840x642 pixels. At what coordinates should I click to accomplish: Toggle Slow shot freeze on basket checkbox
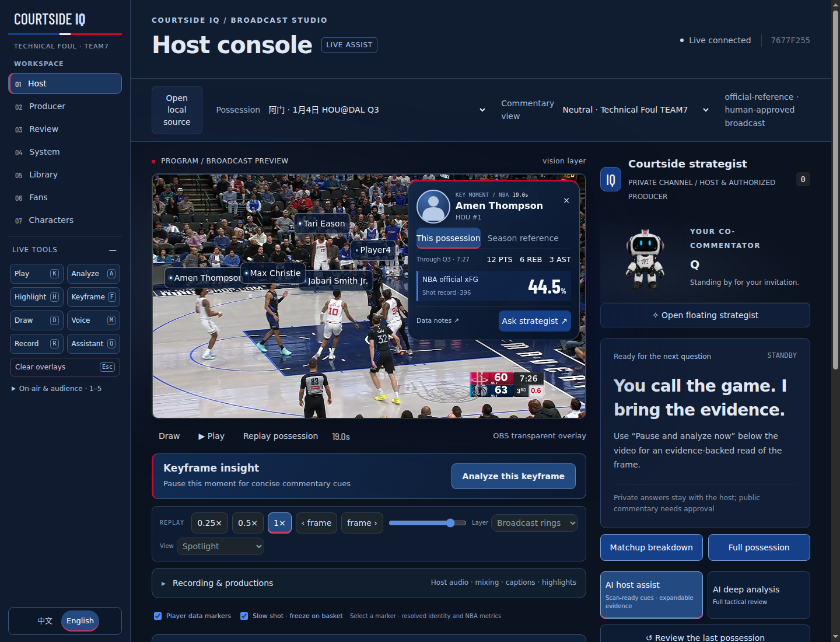pos(244,616)
